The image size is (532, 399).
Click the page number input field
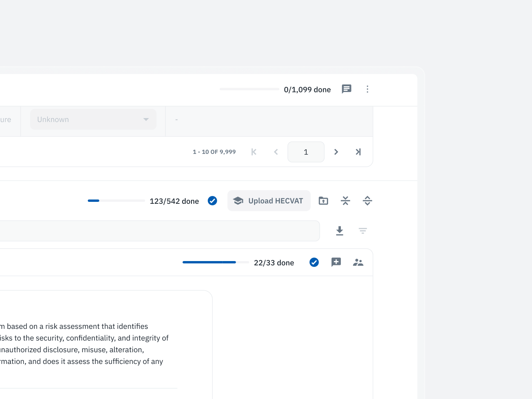click(x=306, y=152)
